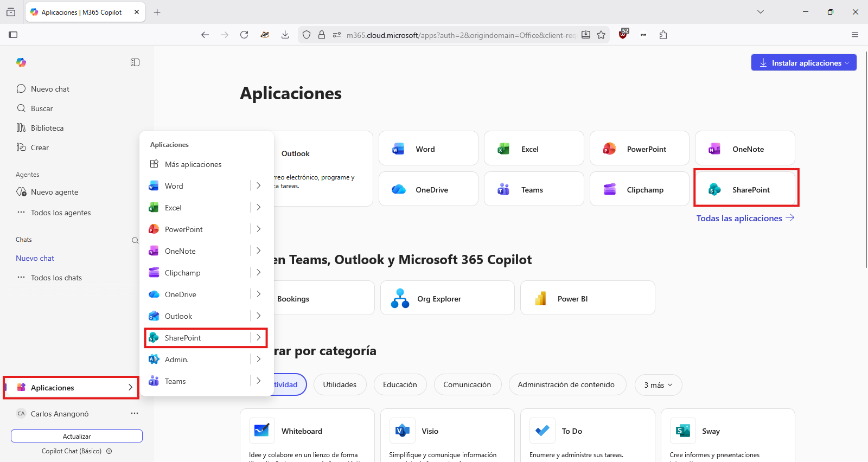Viewport: 868px width, 462px height.
Task: Open the To Do app card
Action: [588, 435]
